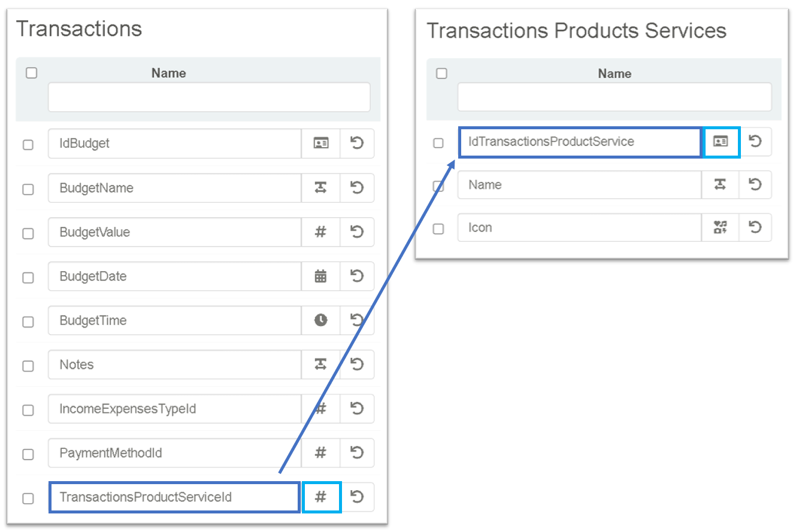This screenshot has height=532, width=796.
Task: Click the reset arrow for the Notes field
Action: [357, 364]
